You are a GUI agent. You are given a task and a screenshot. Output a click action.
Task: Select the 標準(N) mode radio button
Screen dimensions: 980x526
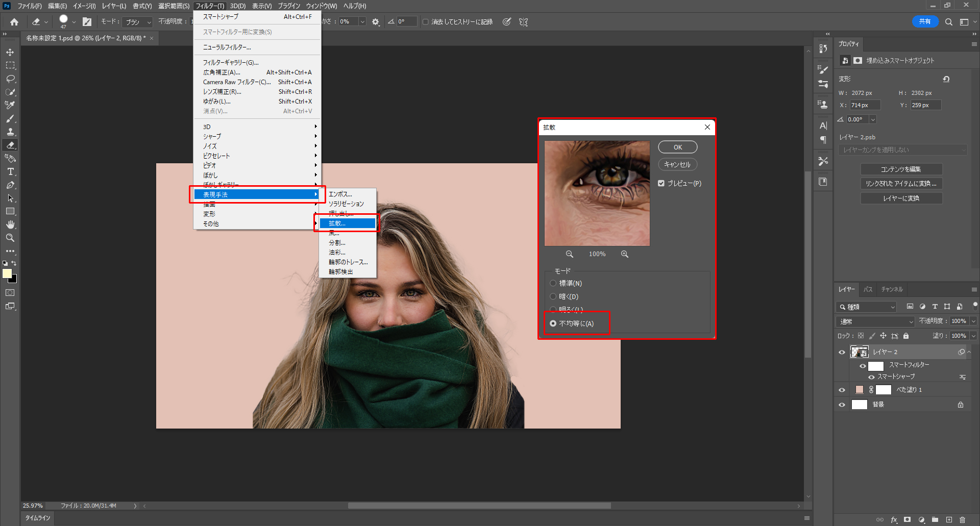[553, 283]
